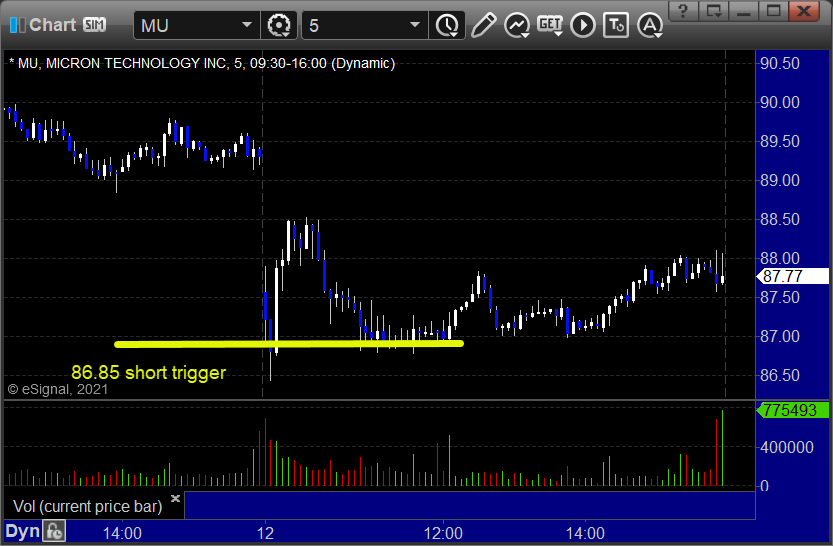Select the drawing pencil tool

483,25
